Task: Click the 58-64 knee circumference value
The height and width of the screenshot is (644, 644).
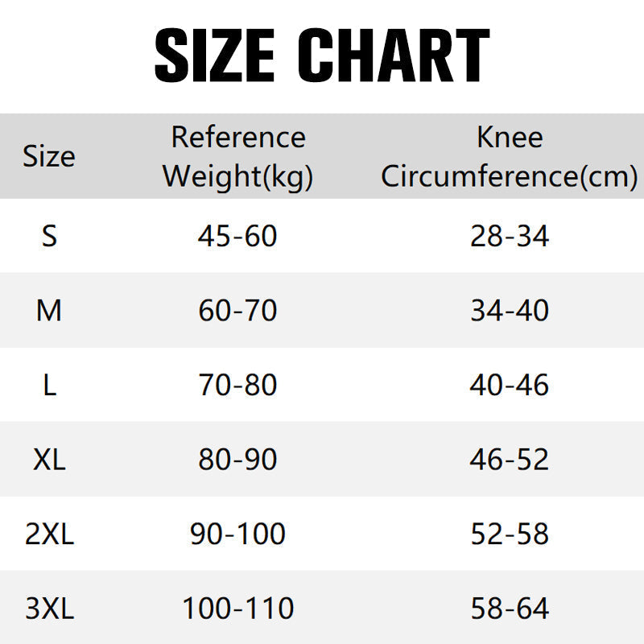Action: (510, 609)
